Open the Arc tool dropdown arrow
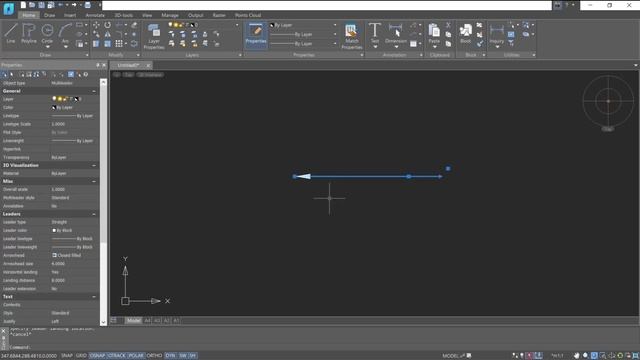 click(65, 47)
